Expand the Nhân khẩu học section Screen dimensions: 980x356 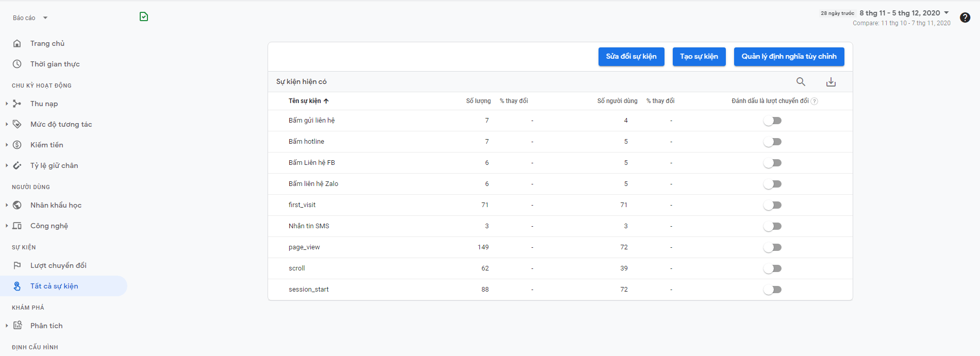tap(7, 205)
